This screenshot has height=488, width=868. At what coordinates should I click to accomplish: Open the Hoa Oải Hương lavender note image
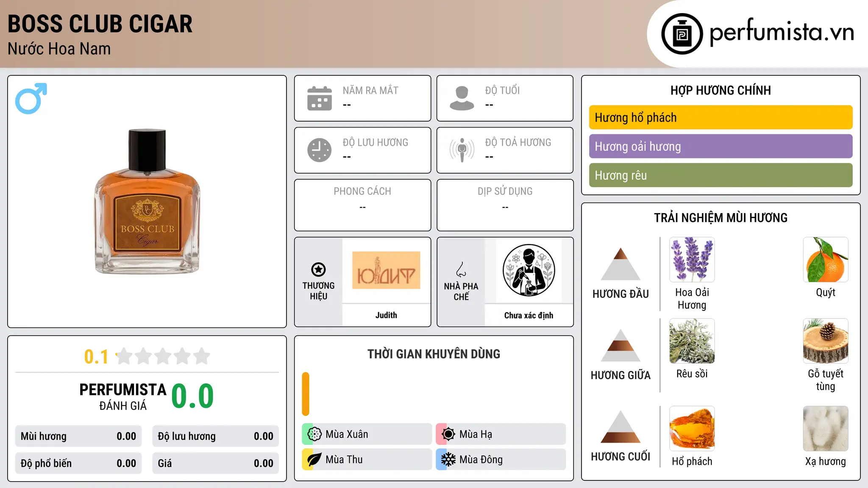click(692, 260)
